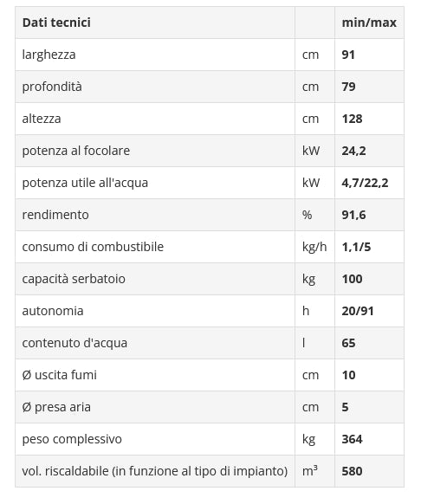Select the min/max column header
This screenshot has height=504, width=434.
tap(369, 23)
